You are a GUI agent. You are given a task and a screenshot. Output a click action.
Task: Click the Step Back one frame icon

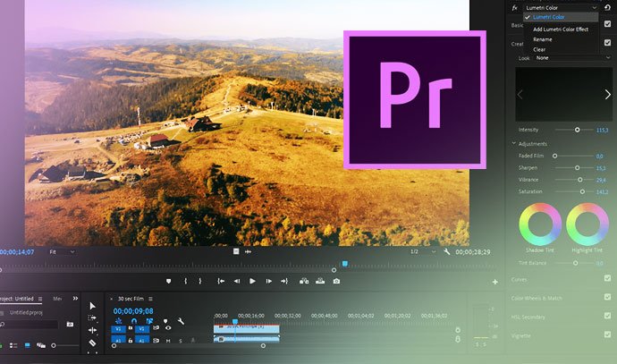click(237, 281)
